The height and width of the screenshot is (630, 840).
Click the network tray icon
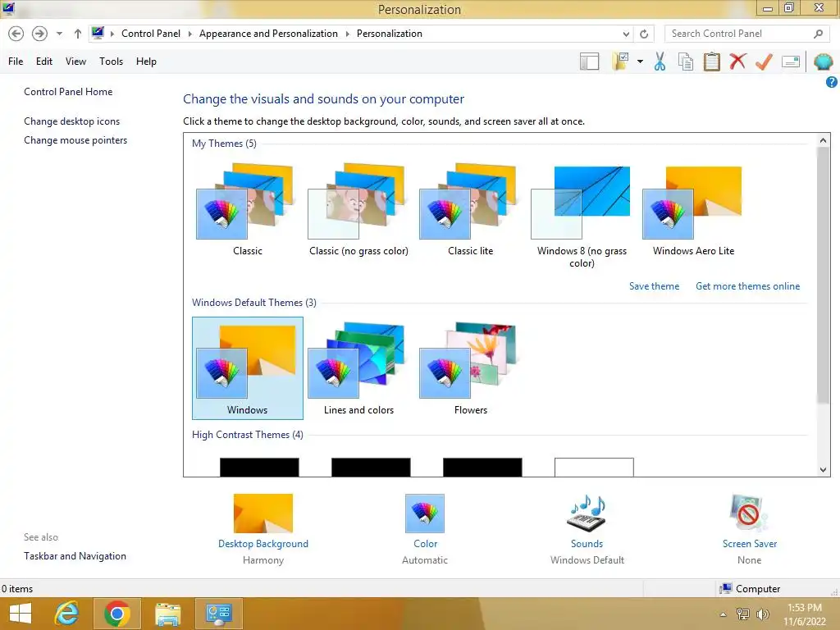[x=742, y=614]
